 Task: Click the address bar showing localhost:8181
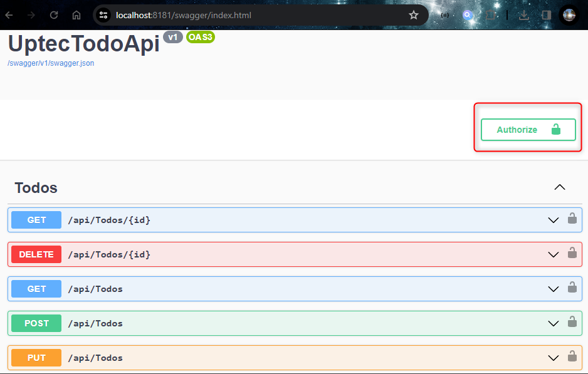click(x=251, y=15)
